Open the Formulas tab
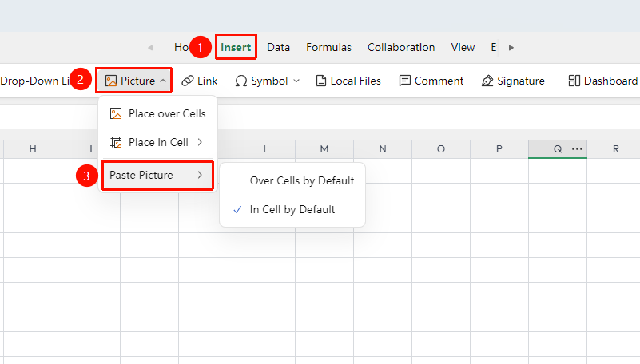Viewport: 640px width, 364px height. pos(328,47)
